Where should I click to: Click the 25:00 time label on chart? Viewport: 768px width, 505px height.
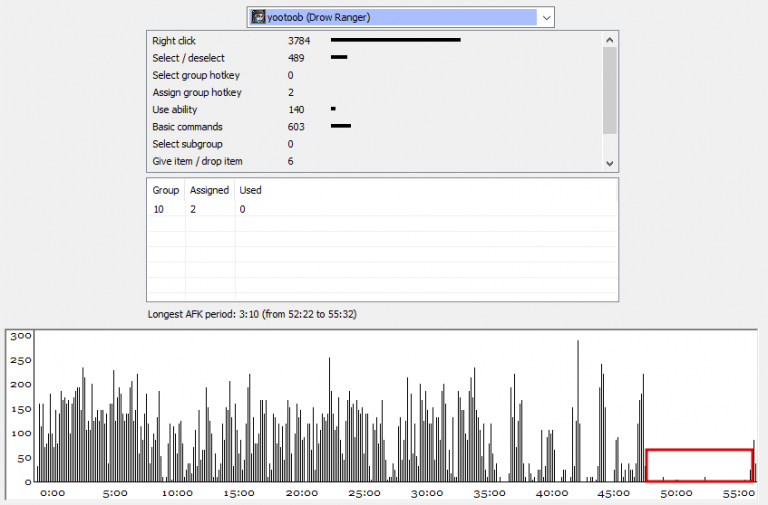[x=364, y=493]
